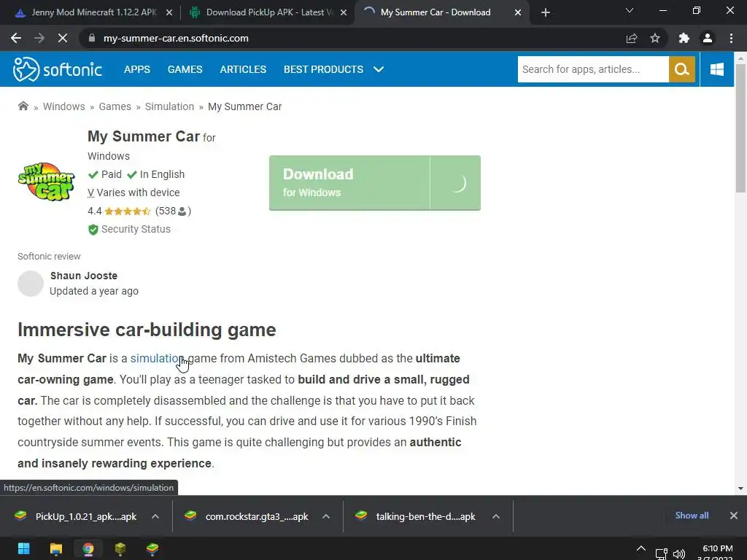Stop loading the page

pos(63,38)
